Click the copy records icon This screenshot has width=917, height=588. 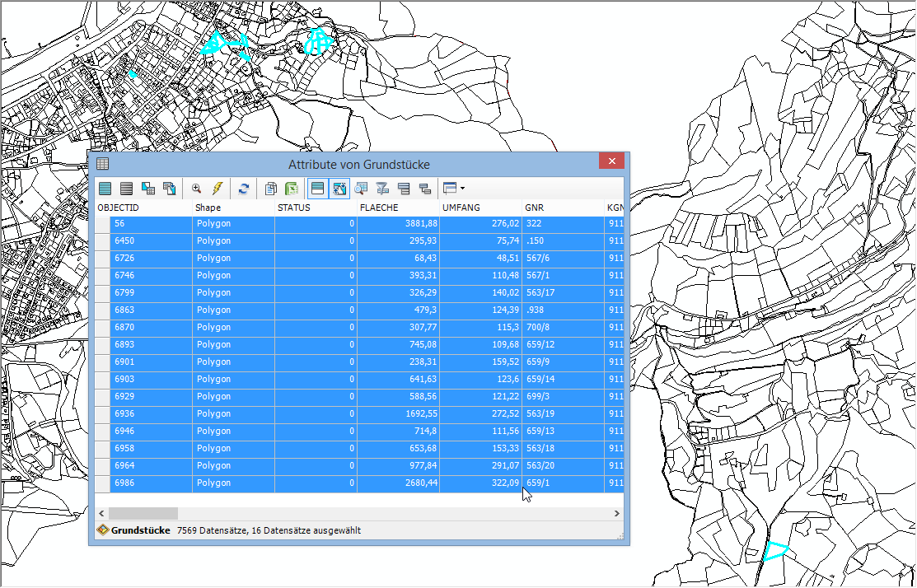click(x=270, y=189)
